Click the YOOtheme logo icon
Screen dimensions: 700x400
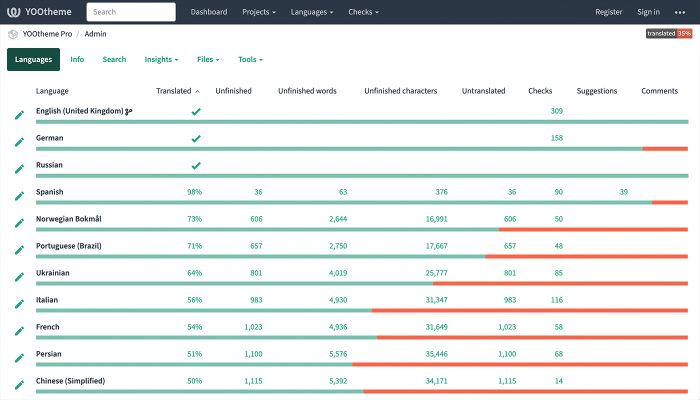[14, 12]
